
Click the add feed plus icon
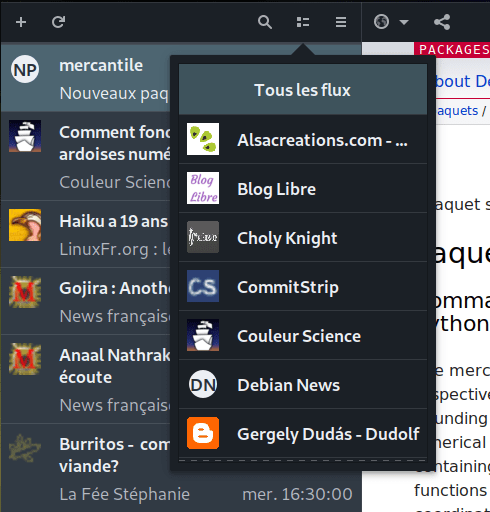pyautogui.click(x=21, y=22)
